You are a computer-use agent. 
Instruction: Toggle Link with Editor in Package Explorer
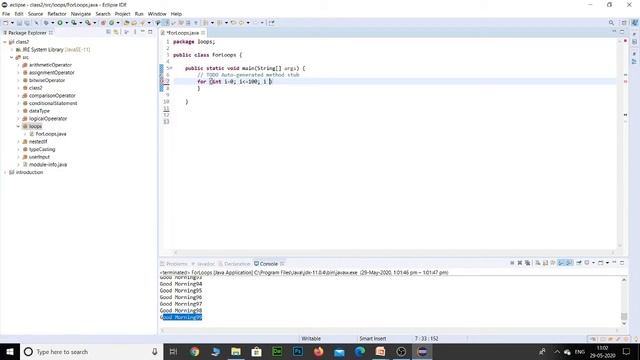[x=116, y=32]
